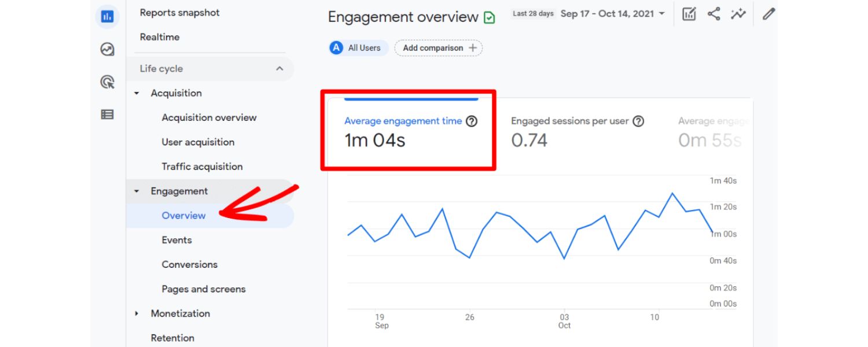Viewport: 868px width, 347px height.
Task: Click help icon beside Average engagement time
Action: point(472,121)
